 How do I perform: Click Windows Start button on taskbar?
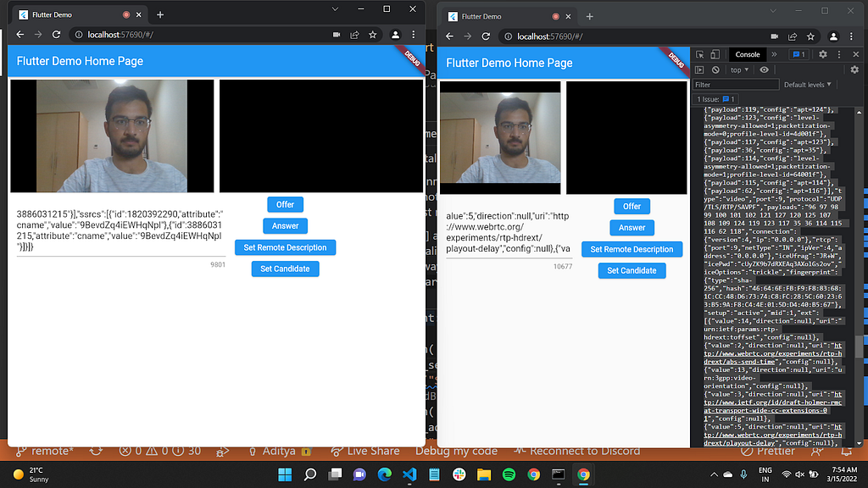click(285, 474)
